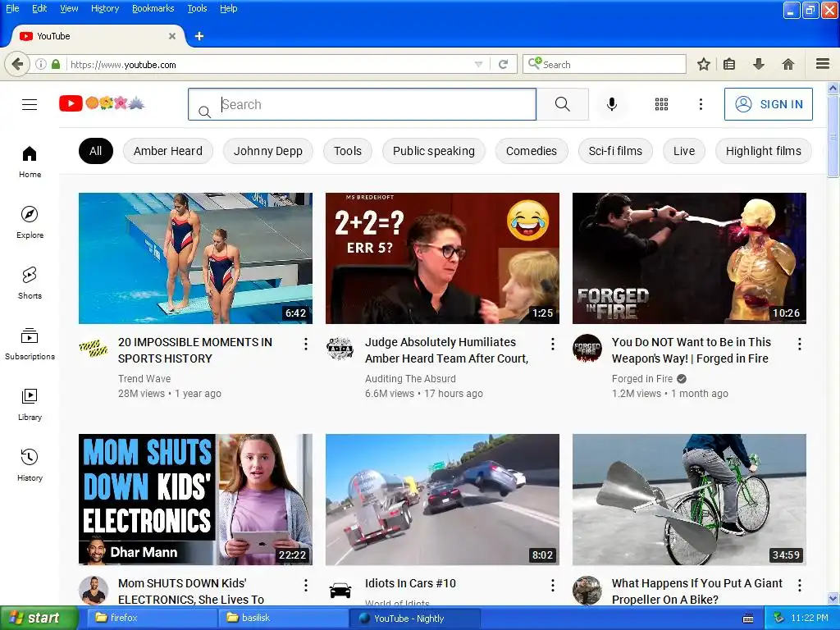The width and height of the screenshot is (840, 630).
Task: Bookmark this page with the star icon
Action: tap(703, 64)
